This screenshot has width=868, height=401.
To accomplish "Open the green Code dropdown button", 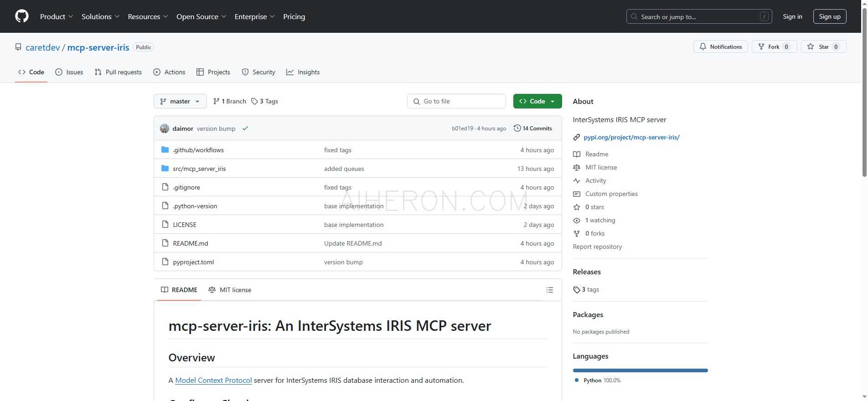I will point(537,101).
